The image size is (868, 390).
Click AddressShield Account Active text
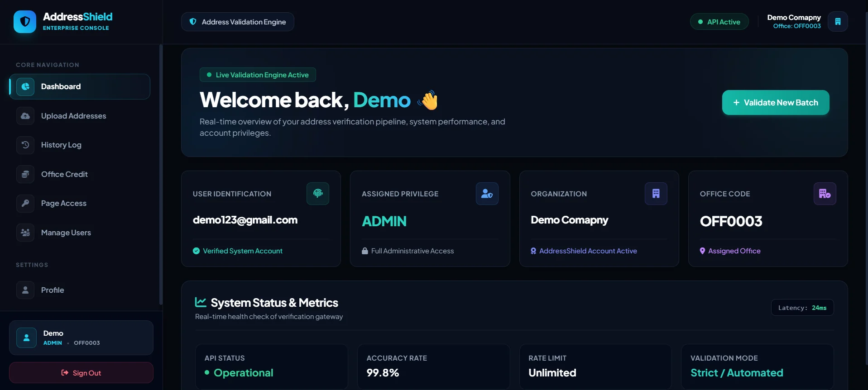[588, 251]
